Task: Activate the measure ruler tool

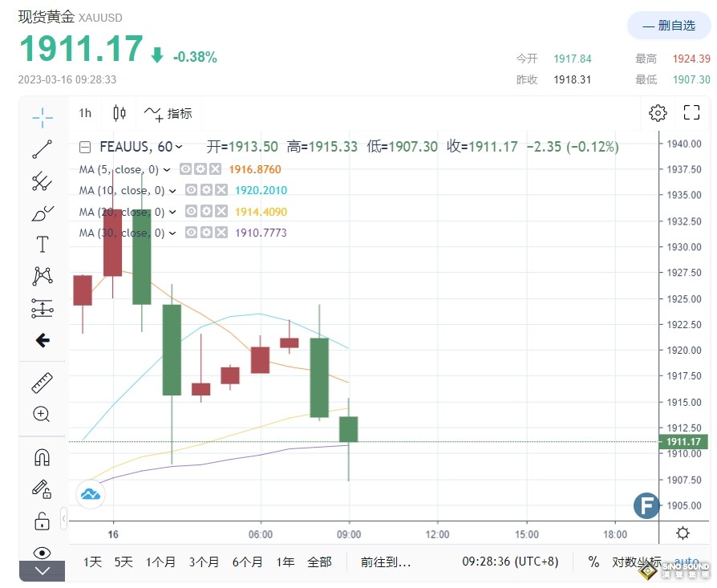Action: click(x=41, y=383)
